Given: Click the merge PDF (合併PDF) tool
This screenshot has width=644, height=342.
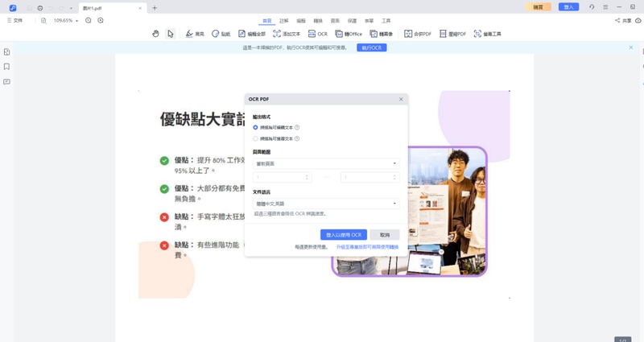Looking at the screenshot, I should [x=418, y=34].
